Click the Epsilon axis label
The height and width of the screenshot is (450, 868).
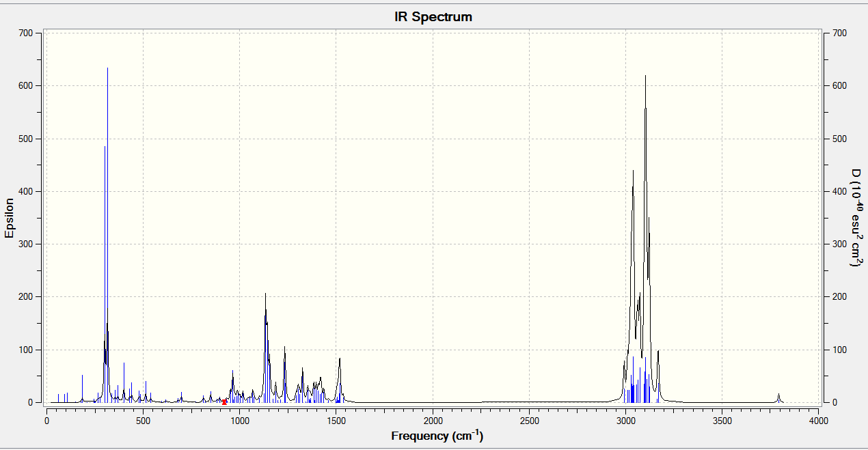pyautogui.click(x=10, y=218)
